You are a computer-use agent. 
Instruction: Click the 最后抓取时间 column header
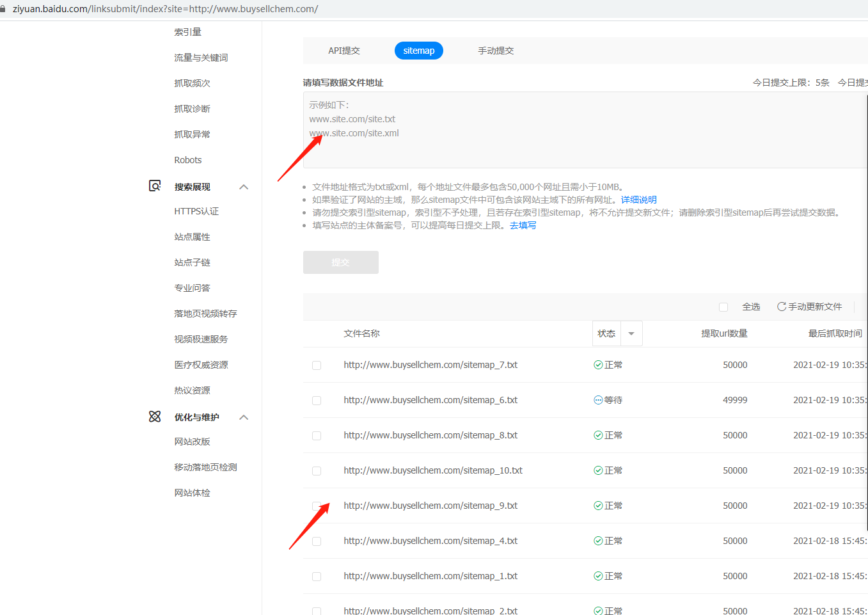[835, 333]
